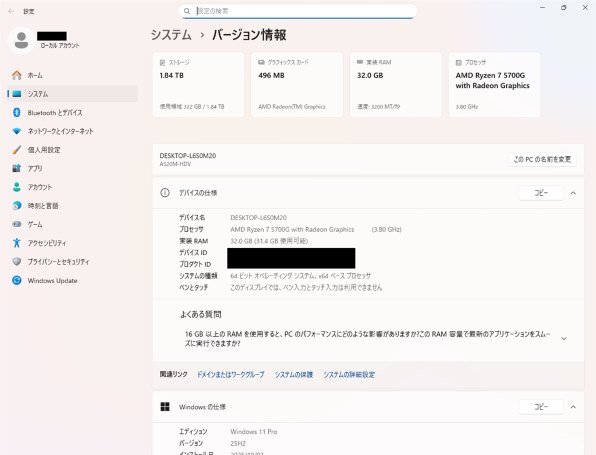
Task: Click the installed RAM card icon
Action: pyautogui.click(x=360, y=62)
